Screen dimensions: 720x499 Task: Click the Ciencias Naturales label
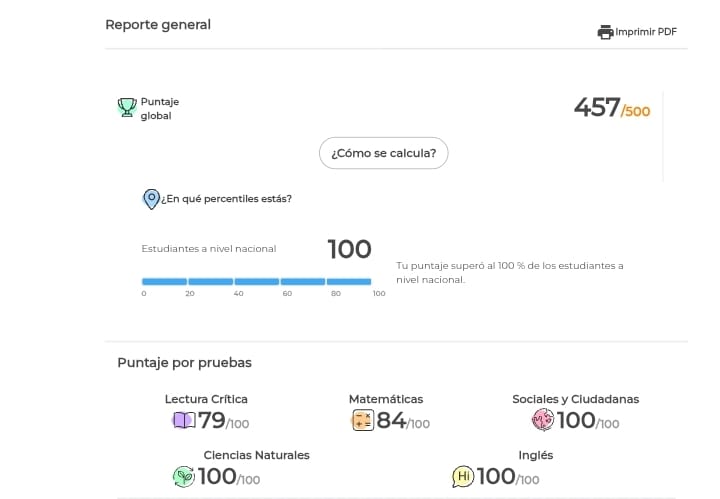pos(256,455)
